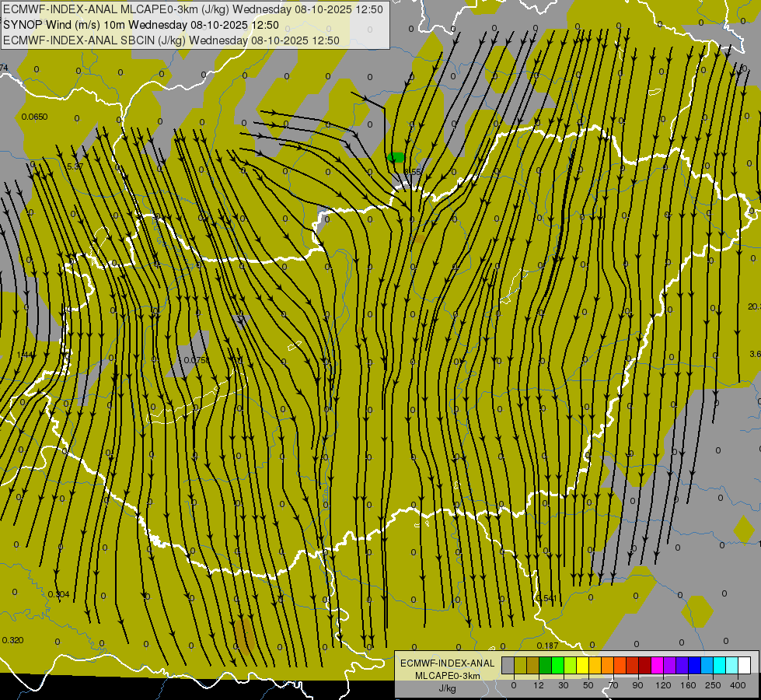Click the legend tick label 400

pyautogui.click(x=738, y=685)
